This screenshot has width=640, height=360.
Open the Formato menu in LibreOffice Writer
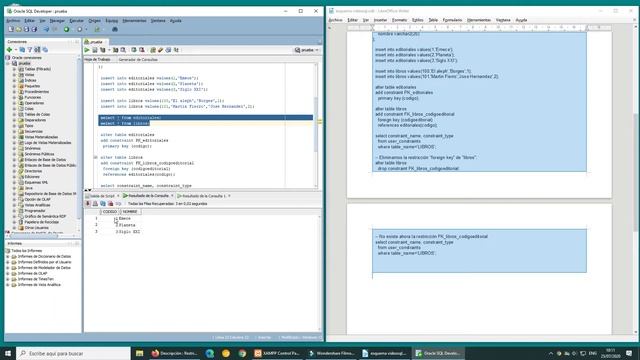(399, 20)
